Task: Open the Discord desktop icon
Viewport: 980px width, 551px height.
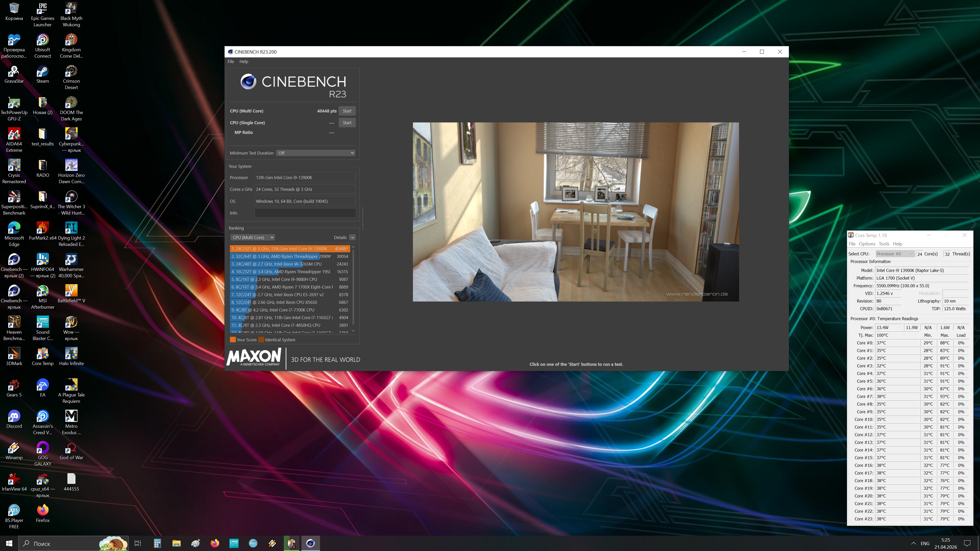Action: coord(14,416)
